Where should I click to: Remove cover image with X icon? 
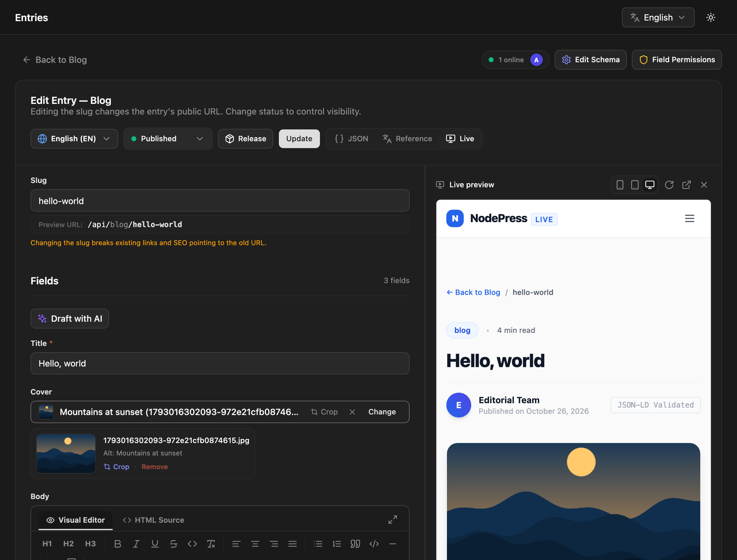352,412
